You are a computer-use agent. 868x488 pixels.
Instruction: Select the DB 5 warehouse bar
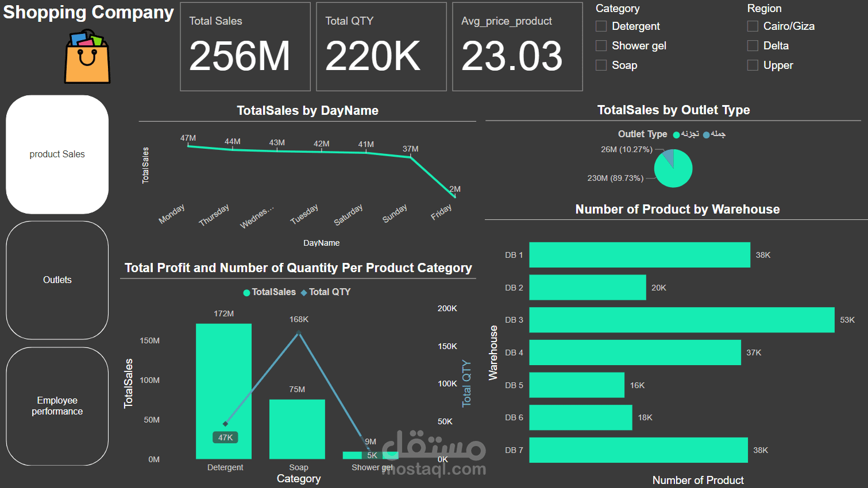577,385
